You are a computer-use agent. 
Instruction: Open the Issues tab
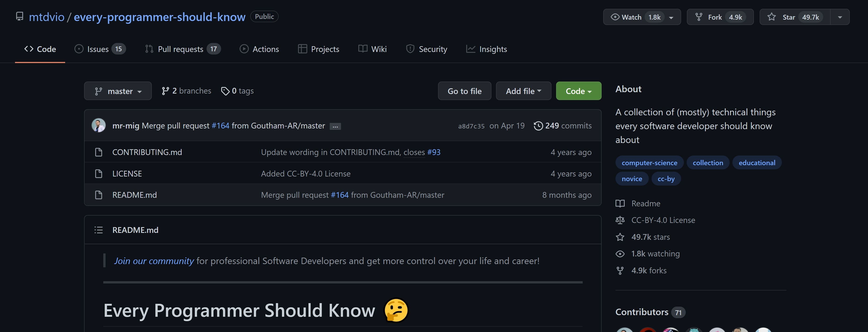100,49
